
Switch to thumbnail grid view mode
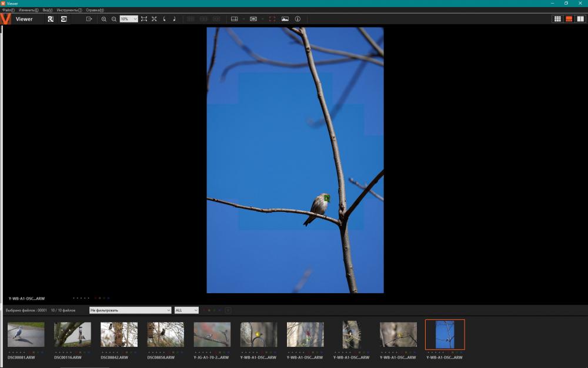pos(557,19)
